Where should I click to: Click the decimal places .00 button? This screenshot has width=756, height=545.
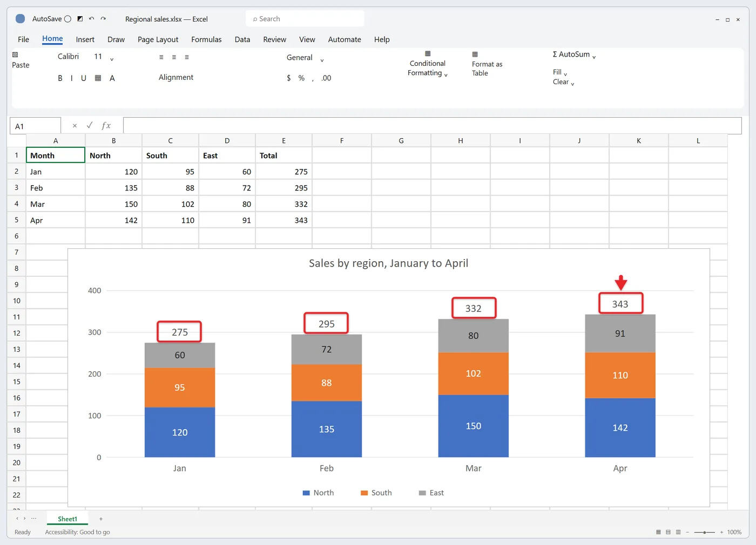(326, 78)
